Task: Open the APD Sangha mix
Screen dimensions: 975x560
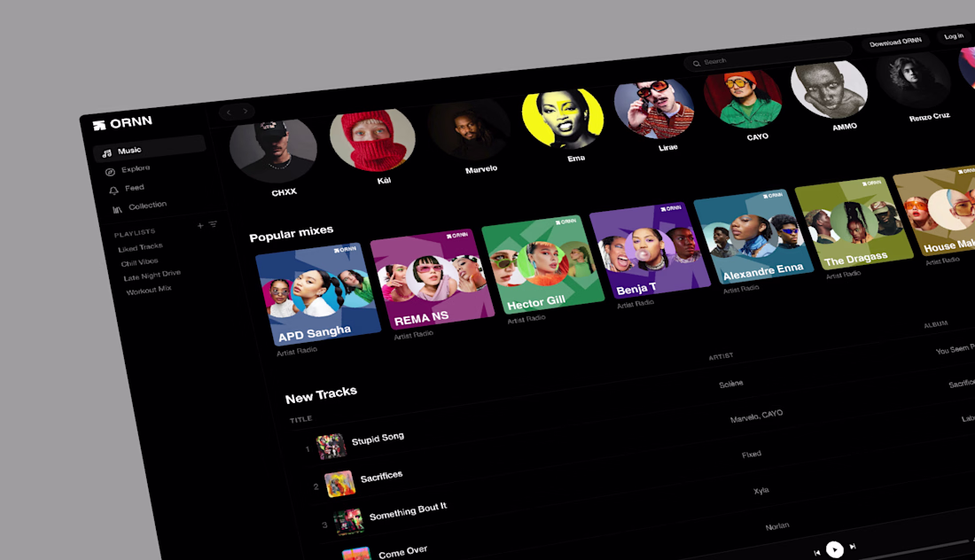Action: click(x=317, y=293)
